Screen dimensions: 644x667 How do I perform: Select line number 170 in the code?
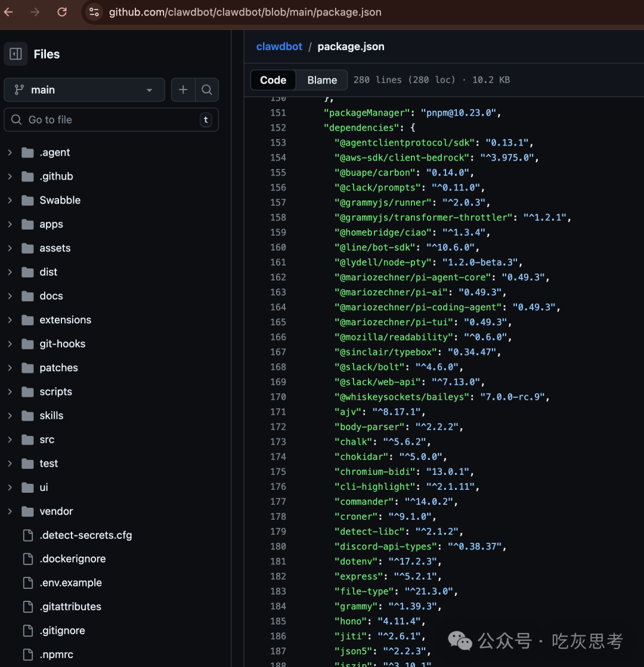278,397
